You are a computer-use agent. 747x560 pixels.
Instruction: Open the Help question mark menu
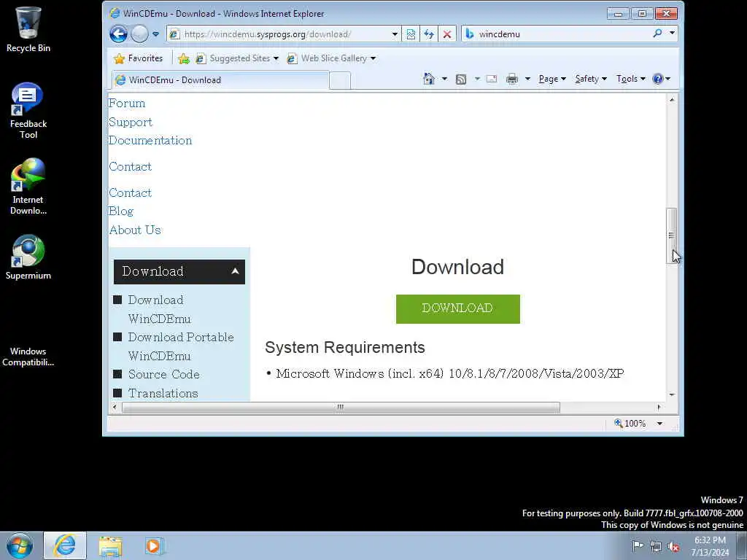click(661, 79)
